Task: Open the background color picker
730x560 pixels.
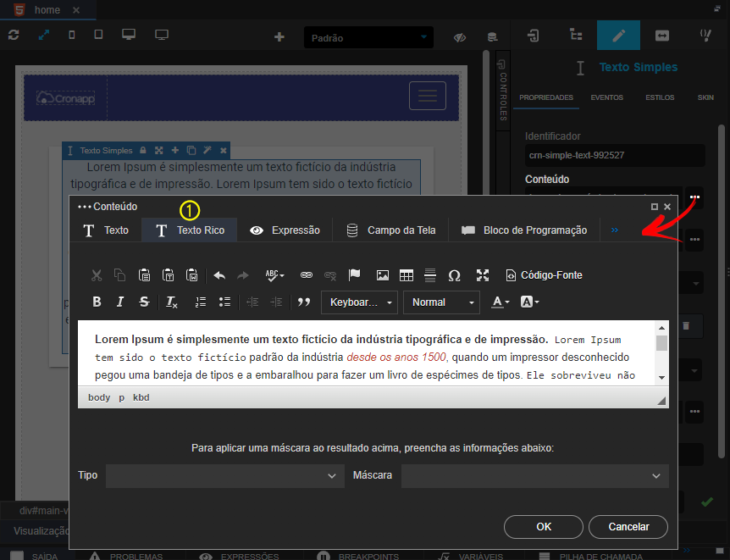Action: pos(530,302)
